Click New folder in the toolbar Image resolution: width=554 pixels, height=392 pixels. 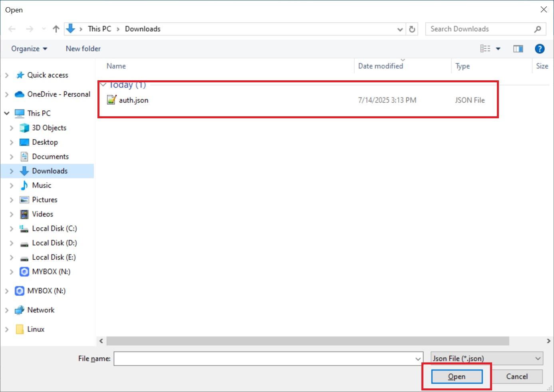[83, 49]
